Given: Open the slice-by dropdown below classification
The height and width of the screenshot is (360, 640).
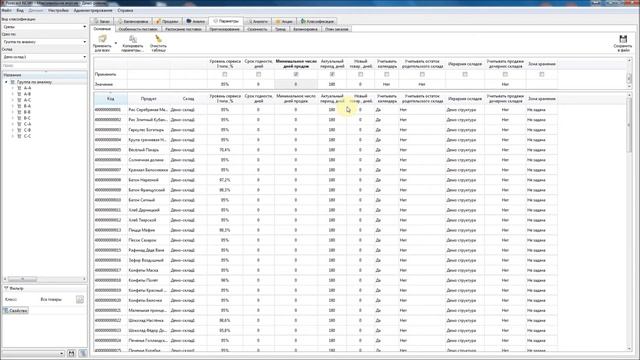Looking at the screenshot, I should (x=84, y=42).
